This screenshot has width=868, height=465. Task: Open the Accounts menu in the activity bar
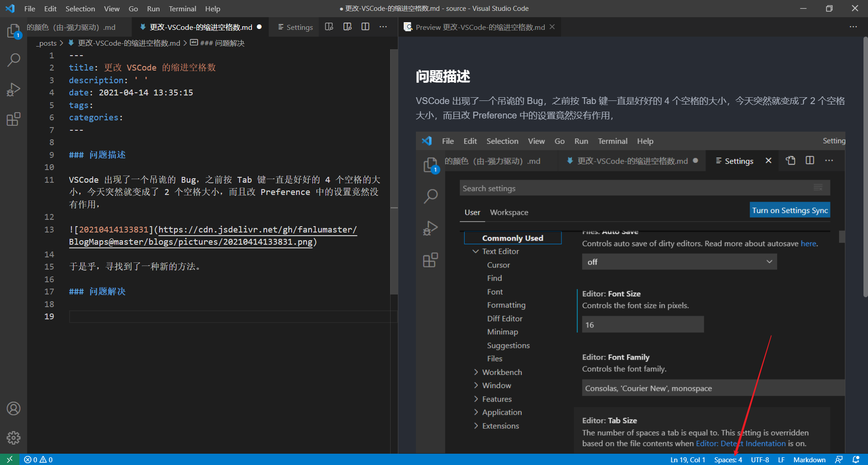14,408
